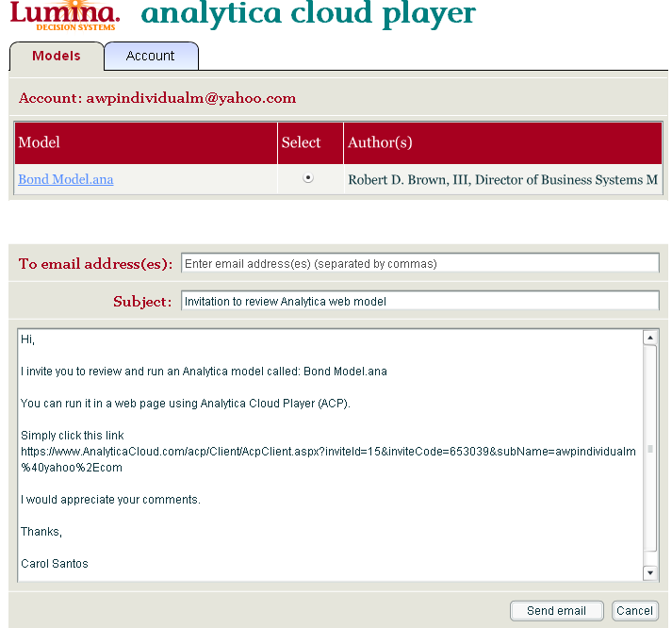Click the 'I would appreciate your comments.' line
The width and height of the screenshot is (672, 628).
[x=110, y=500]
